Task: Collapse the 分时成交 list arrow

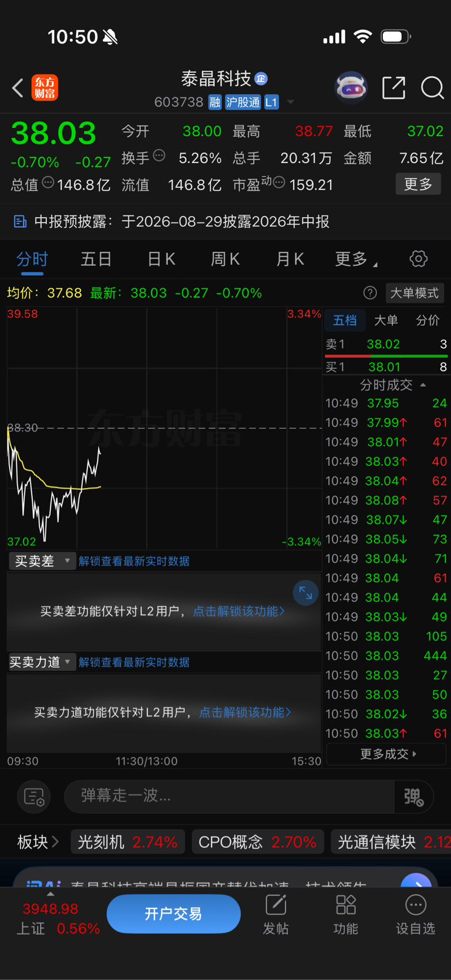Action: 423,385
